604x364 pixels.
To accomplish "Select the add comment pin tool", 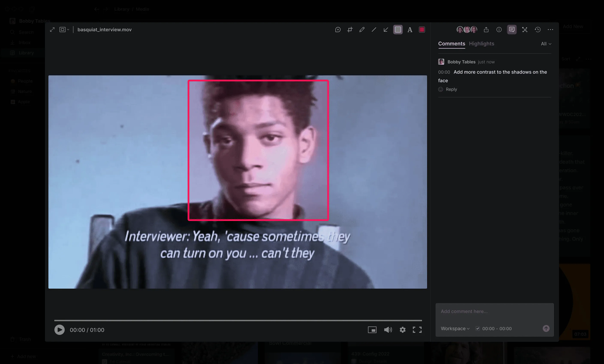I will pos(338,30).
